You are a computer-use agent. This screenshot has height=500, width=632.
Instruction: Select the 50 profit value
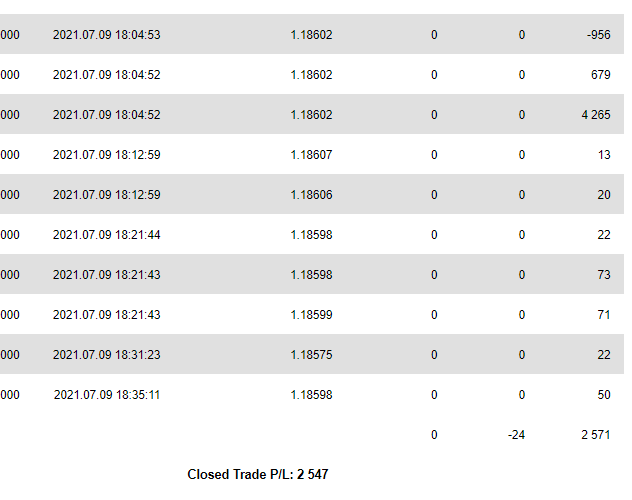(x=603, y=395)
